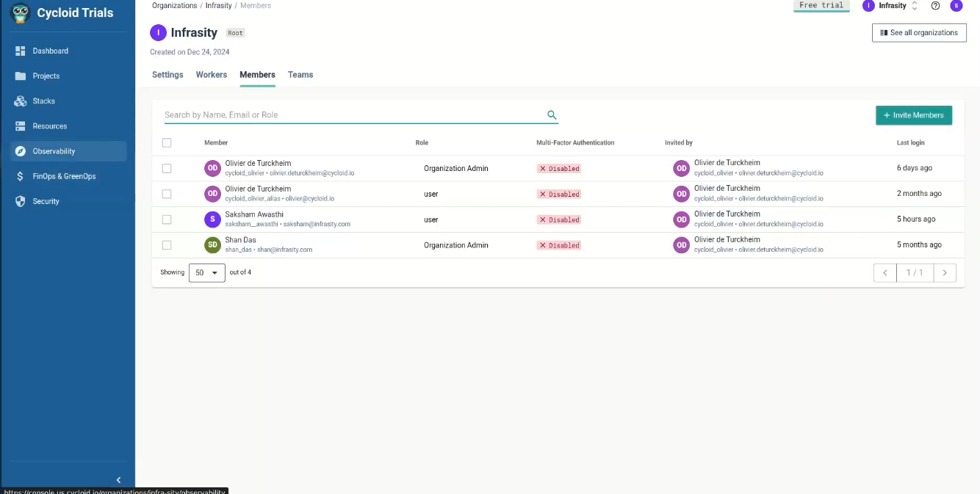Click the Invite Members button

(x=914, y=115)
